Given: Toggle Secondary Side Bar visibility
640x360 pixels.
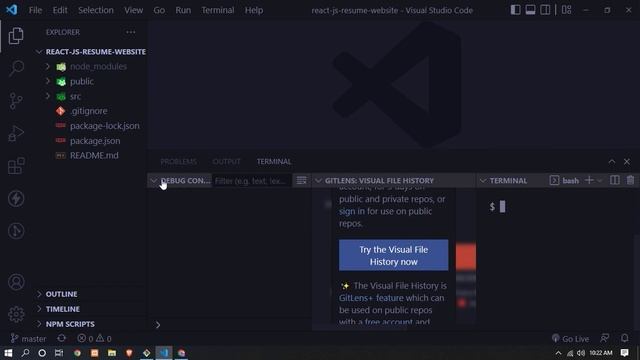Looking at the screenshot, I should tap(545, 10).
